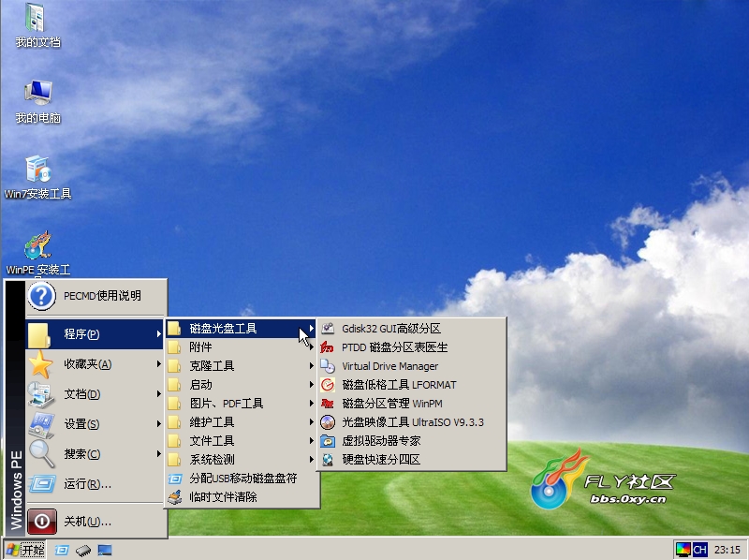749x560 pixels.
Task: Launch 硬盘快速分四区 entry
Action: click(x=412, y=459)
